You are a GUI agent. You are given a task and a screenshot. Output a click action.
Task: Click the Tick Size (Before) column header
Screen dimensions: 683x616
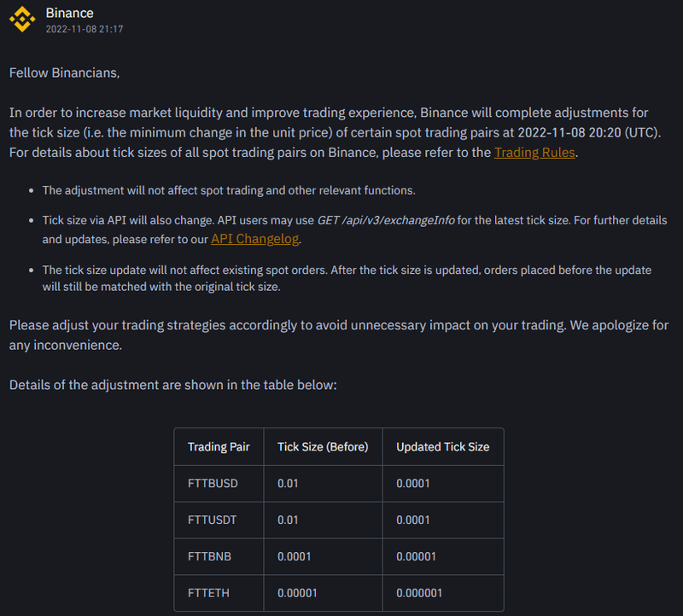tap(323, 447)
